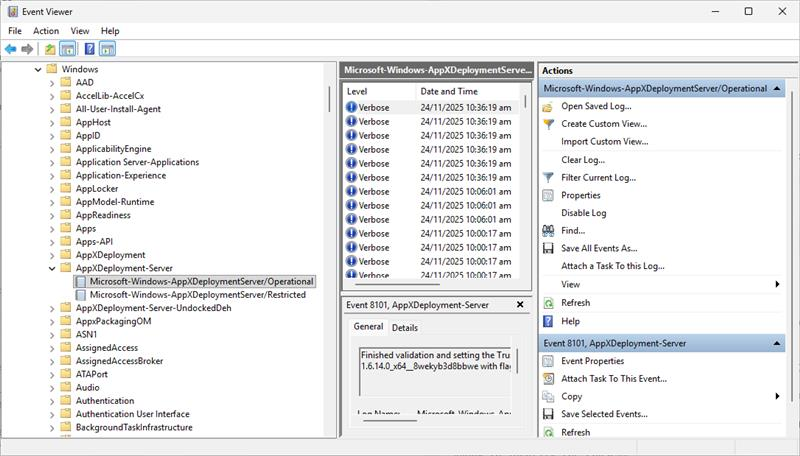Sort events by Level column header
The image size is (800, 456).
[379, 92]
